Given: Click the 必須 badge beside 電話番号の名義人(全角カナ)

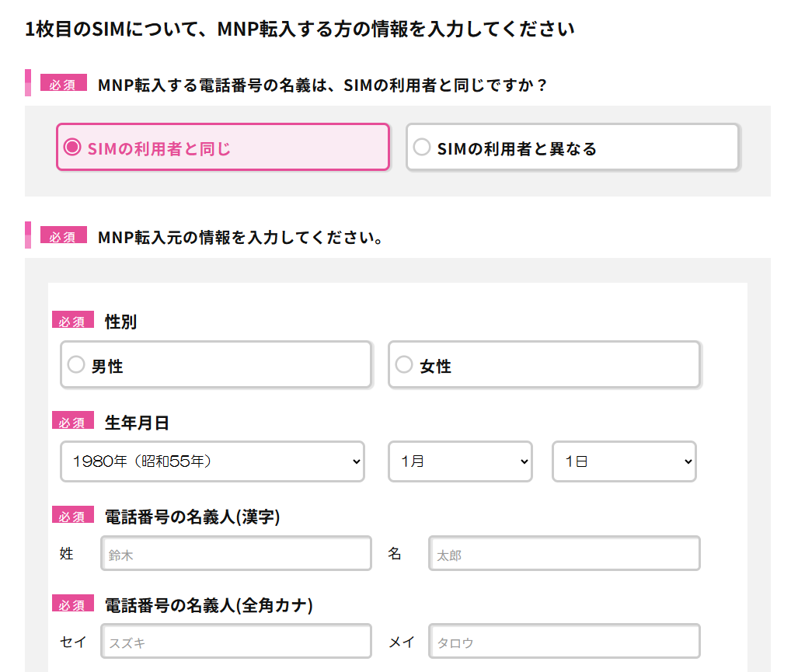Looking at the screenshot, I should (72, 604).
